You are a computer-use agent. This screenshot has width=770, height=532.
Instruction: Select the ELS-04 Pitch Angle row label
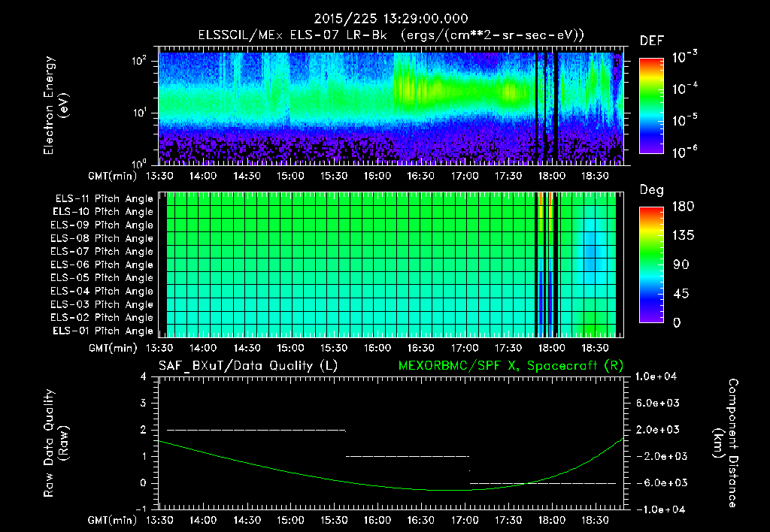tap(102, 292)
